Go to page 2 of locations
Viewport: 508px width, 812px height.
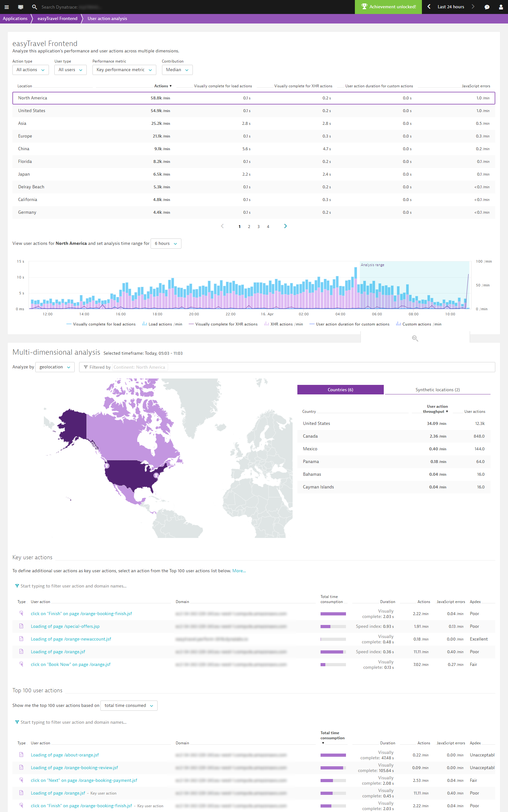249,226
